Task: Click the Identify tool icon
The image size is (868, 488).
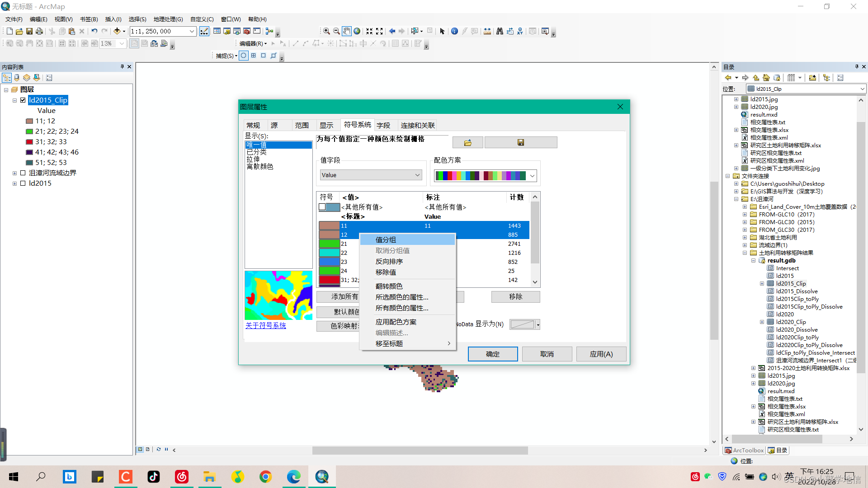Action: [x=454, y=31]
